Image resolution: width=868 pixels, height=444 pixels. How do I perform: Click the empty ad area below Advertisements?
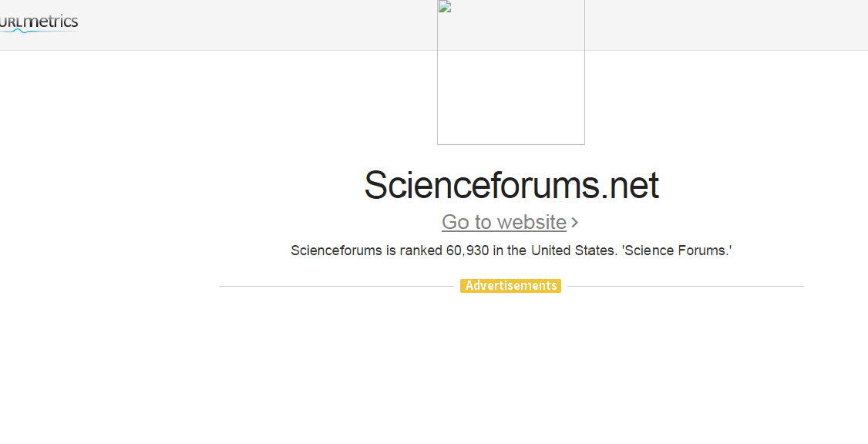[x=511, y=362]
